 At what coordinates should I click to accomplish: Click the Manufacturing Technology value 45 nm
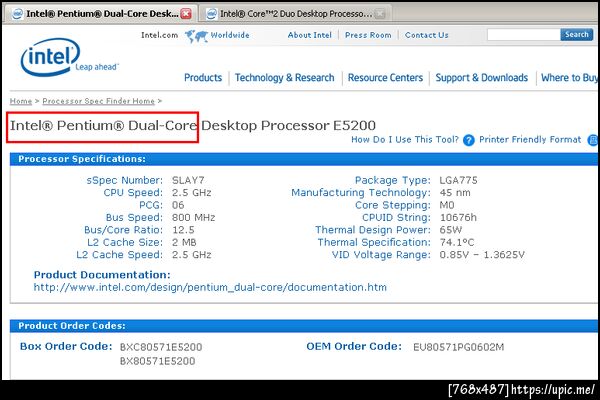click(455, 193)
